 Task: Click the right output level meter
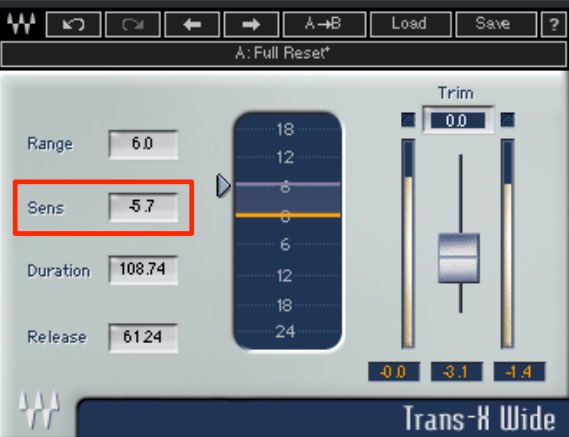coord(507,244)
